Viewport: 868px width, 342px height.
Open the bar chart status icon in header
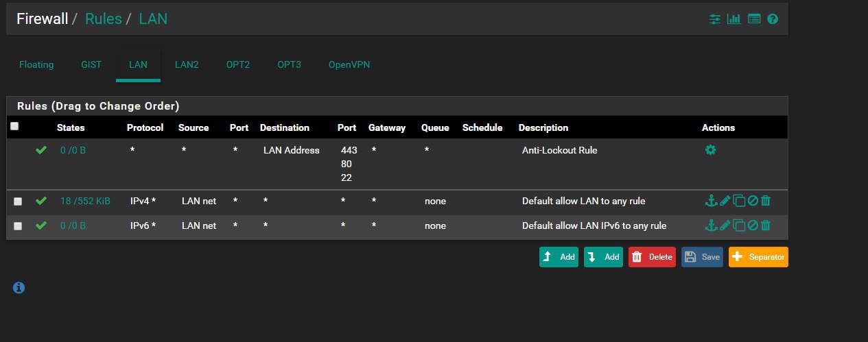coord(734,19)
